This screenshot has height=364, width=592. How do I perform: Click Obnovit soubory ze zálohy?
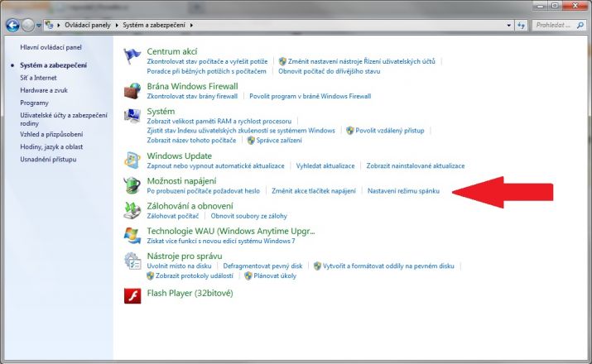(x=249, y=216)
